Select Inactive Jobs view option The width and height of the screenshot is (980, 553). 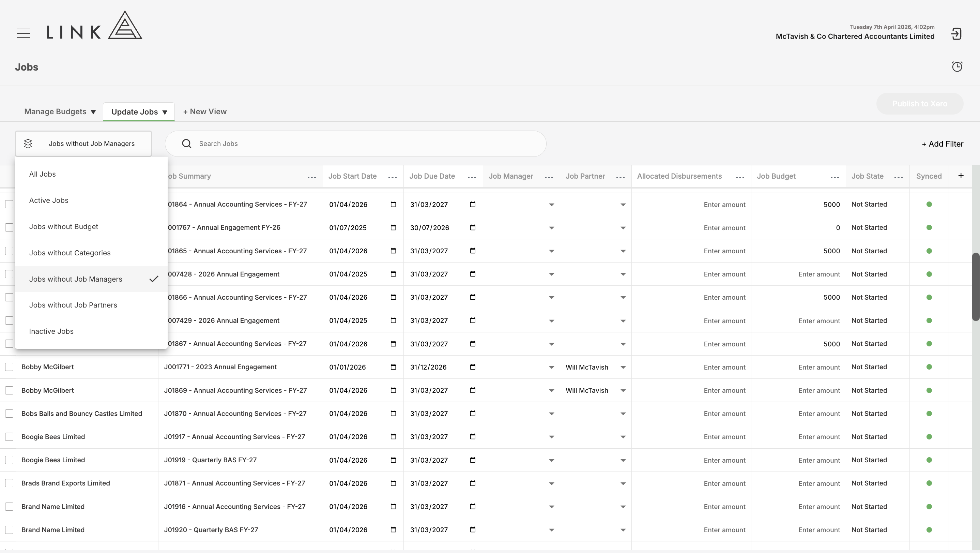(x=91, y=331)
